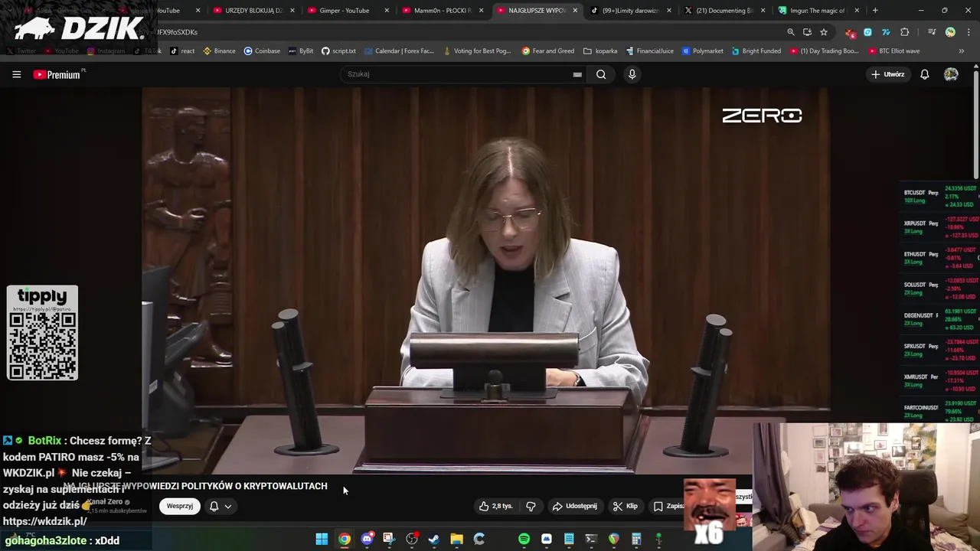Switch to (99+) Limity darowizn TikTok tab
The width and height of the screenshot is (980, 551).
point(630,11)
